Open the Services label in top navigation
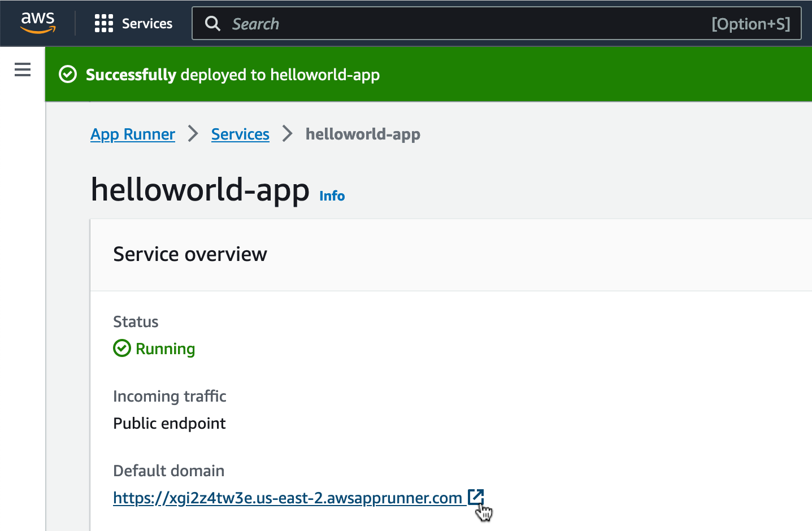This screenshot has height=531, width=812. 147,24
